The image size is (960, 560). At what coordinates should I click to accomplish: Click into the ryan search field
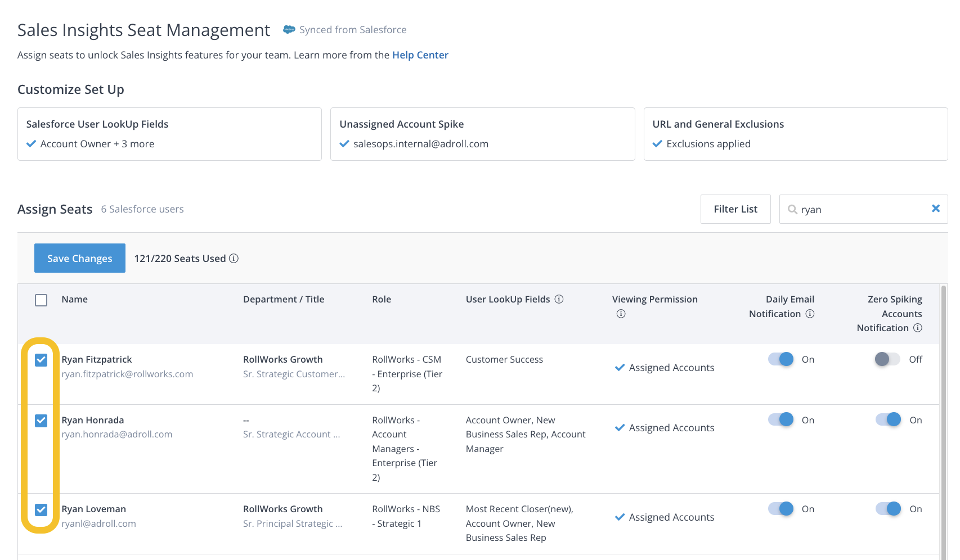(x=861, y=209)
